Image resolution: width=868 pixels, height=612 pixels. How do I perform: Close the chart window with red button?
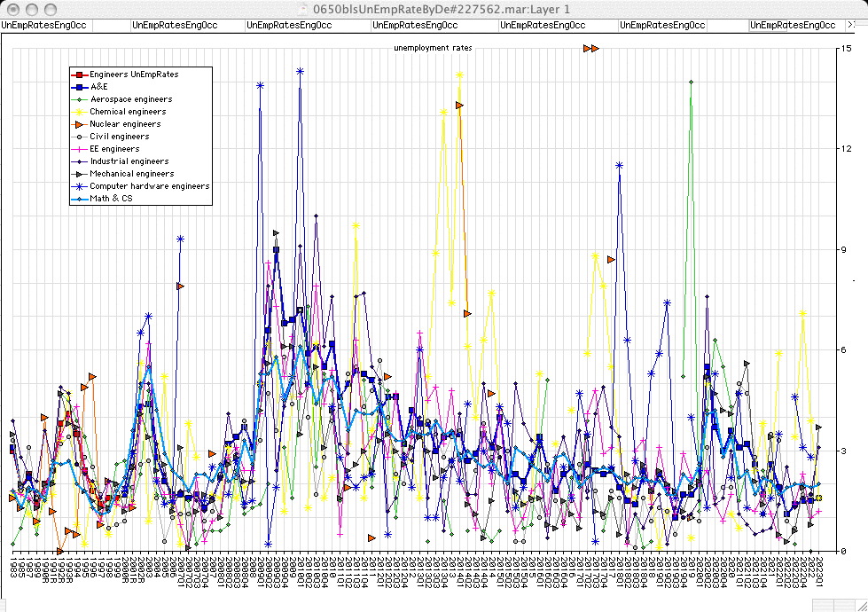coord(11,8)
